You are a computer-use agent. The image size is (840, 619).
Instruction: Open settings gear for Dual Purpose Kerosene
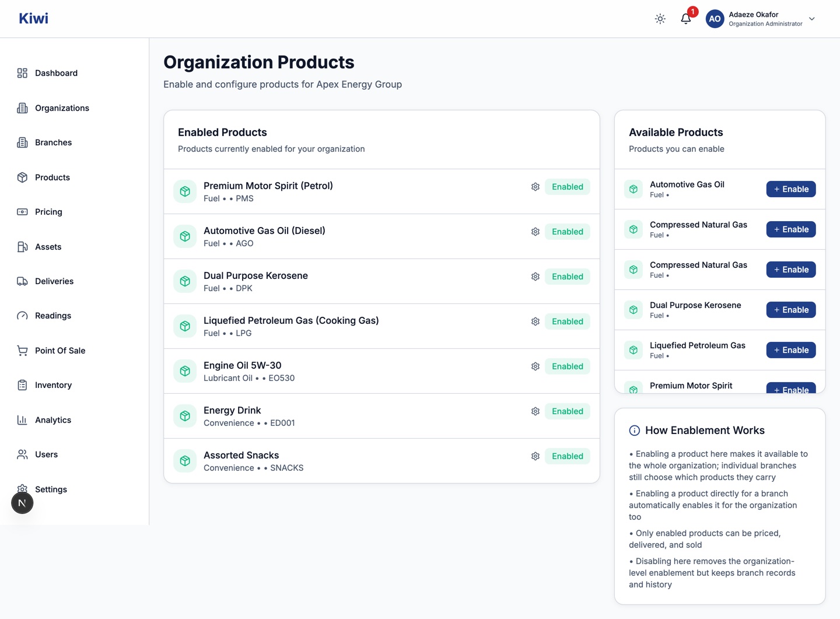click(x=535, y=277)
